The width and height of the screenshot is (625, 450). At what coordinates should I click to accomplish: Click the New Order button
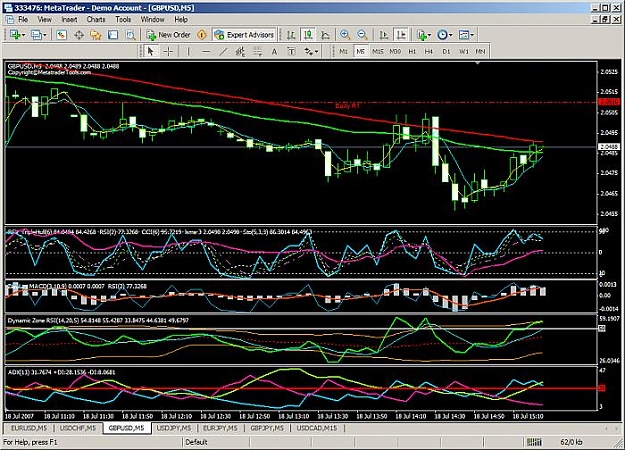169,35
